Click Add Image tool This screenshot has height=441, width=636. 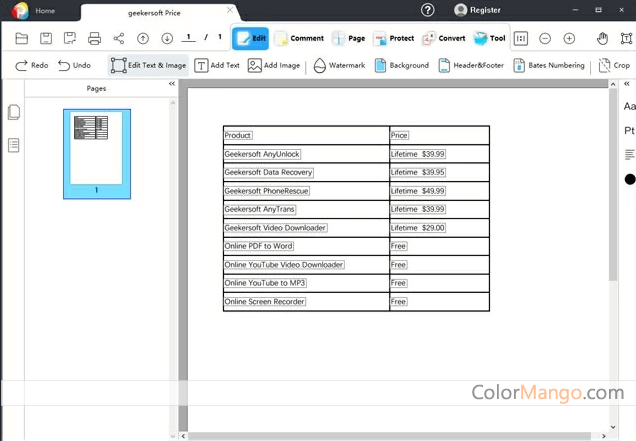(x=274, y=65)
